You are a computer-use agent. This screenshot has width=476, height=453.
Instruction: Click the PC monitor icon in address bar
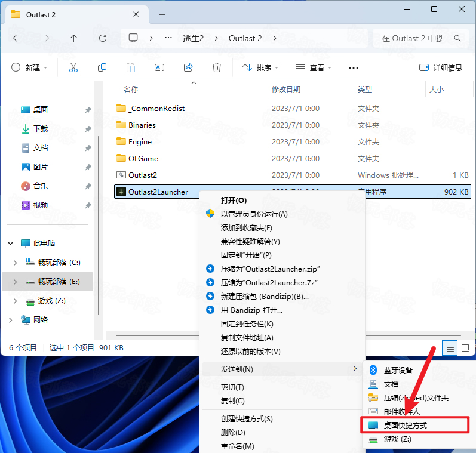(x=133, y=38)
